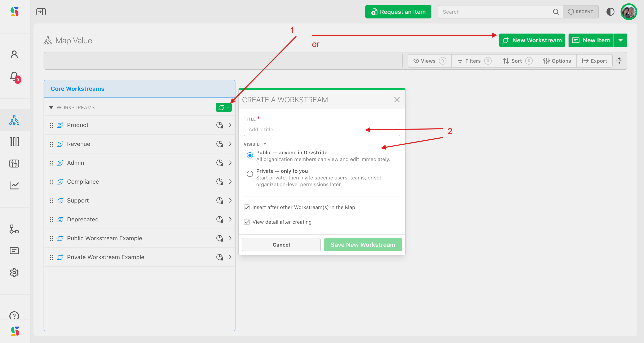Image resolution: width=644 pixels, height=343 pixels.
Task: Click the help question mark icon
Action: point(14,315)
